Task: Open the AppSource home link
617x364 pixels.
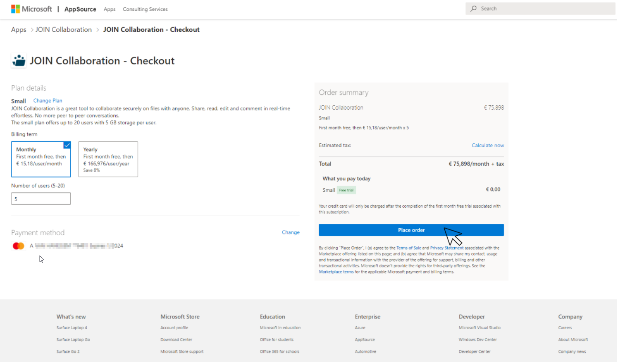Action: (x=80, y=9)
